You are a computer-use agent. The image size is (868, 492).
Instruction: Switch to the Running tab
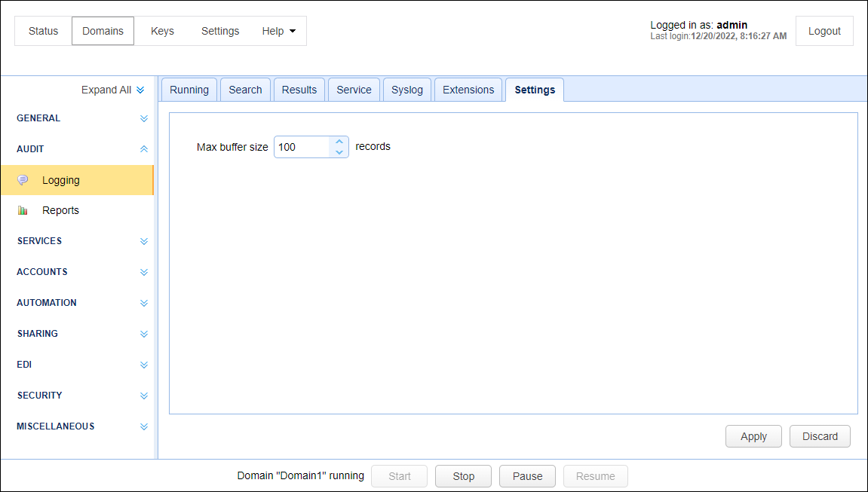click(x=189, y=90)
